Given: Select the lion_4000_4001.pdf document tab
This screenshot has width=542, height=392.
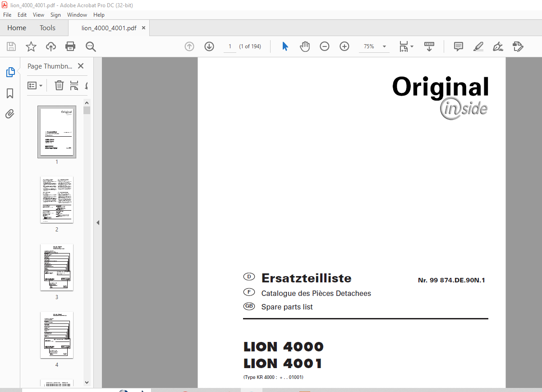Looking at the screenshot, I should (x=109, y=28).
